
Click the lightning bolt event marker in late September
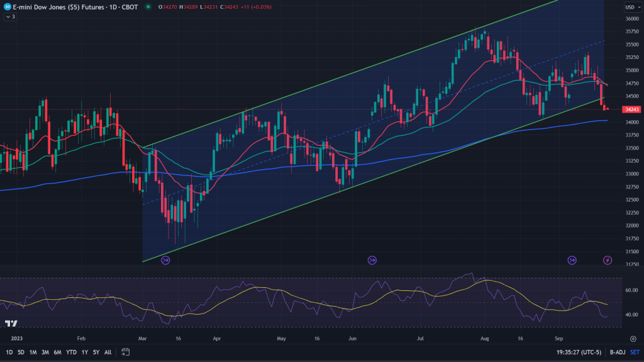pyautogui.click(x=608, y=260)
